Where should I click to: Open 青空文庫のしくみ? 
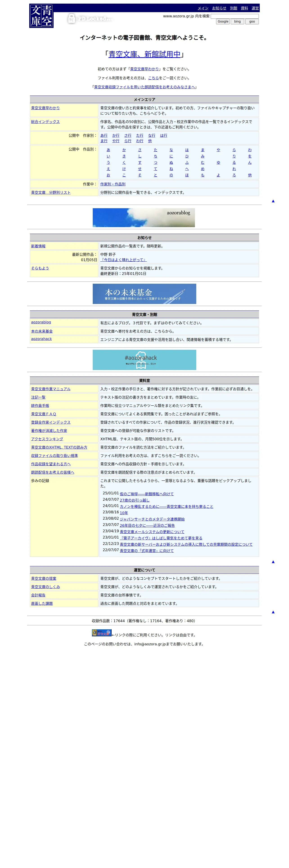(45, 587)
